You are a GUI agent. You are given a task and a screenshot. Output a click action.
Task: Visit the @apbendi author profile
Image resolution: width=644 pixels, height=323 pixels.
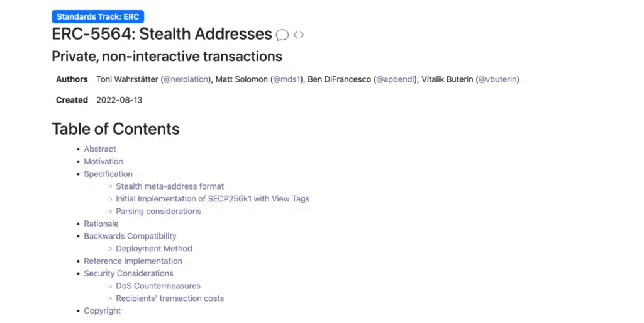396,79
